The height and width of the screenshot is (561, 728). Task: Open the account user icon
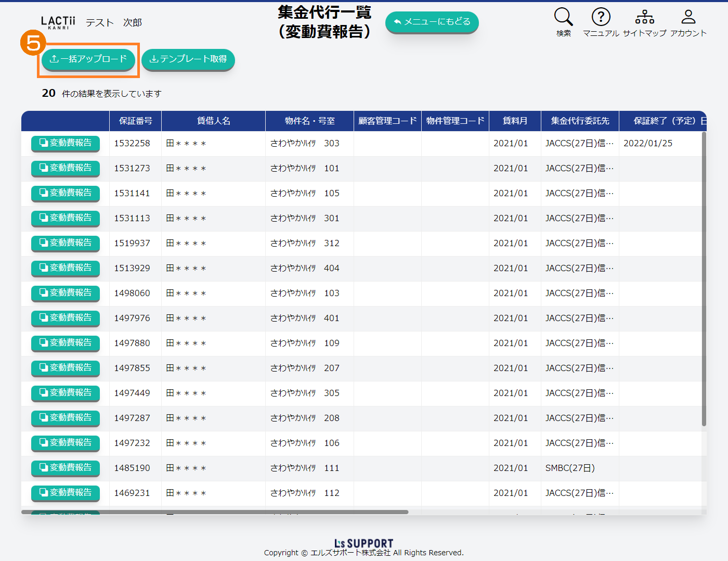tap(688, 17)
